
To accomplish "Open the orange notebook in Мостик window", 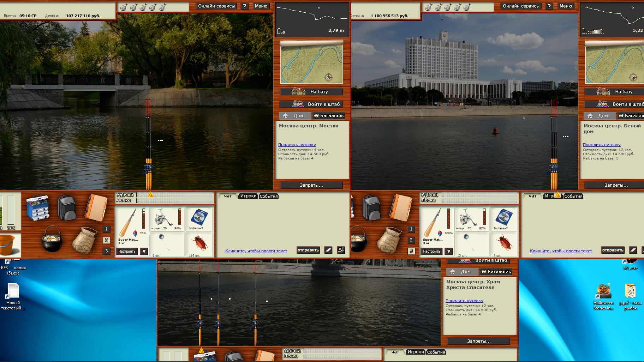I will click(96, 207).
